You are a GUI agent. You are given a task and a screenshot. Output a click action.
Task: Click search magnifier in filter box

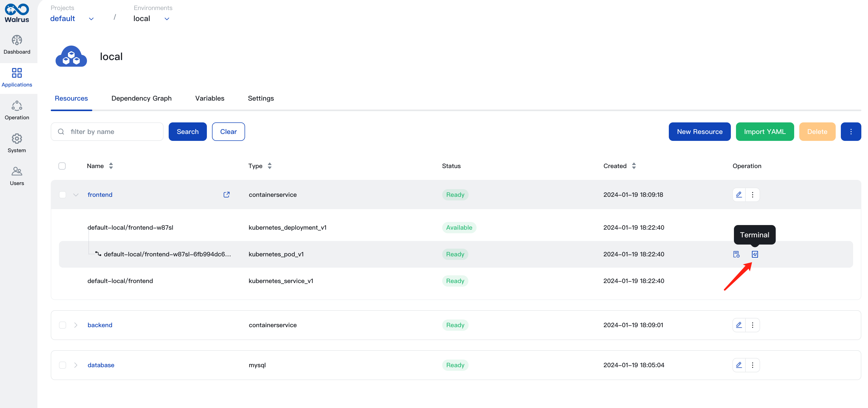point(61,131)
